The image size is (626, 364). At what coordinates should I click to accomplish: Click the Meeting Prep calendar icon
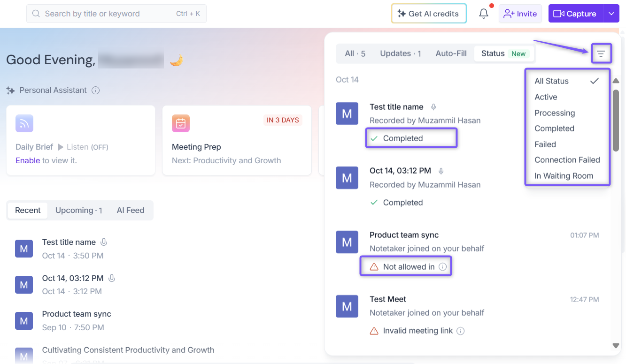point(181,123)
